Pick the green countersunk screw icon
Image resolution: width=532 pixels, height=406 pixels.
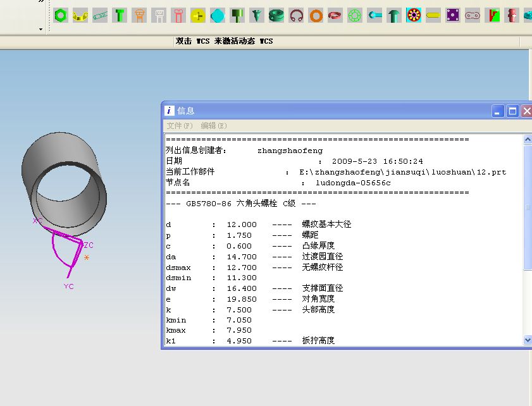[257, 16]
